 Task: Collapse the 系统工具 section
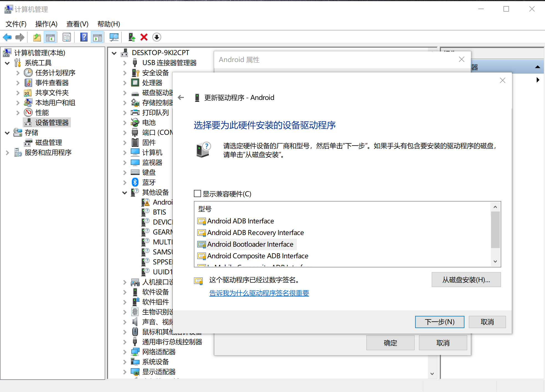[7, 63]
